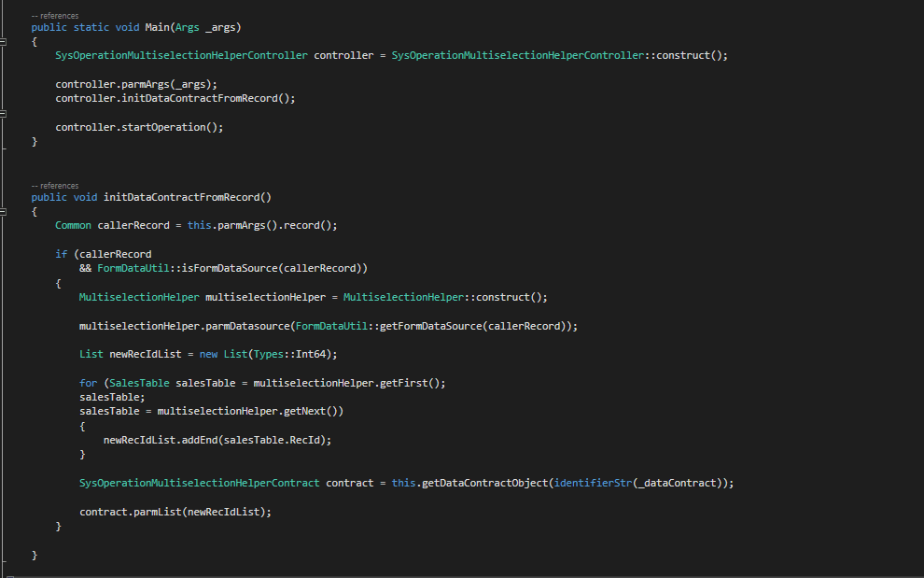The image size is (924, 578).
Task: Open references link above Main method
Action: point(54,16)
